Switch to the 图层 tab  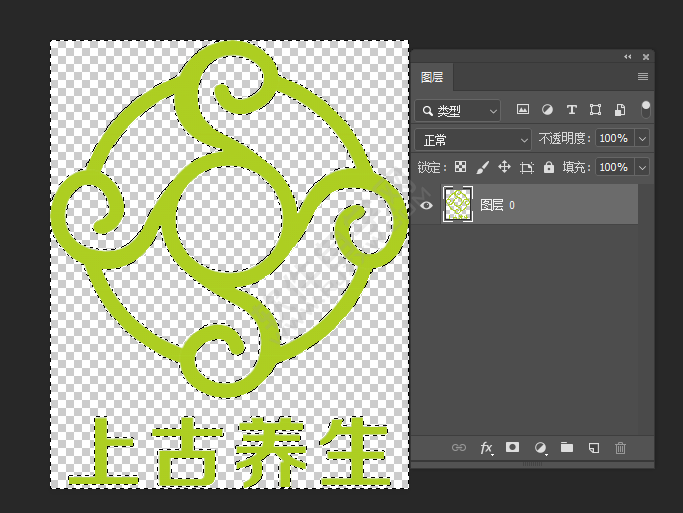[x=432, y=77]
